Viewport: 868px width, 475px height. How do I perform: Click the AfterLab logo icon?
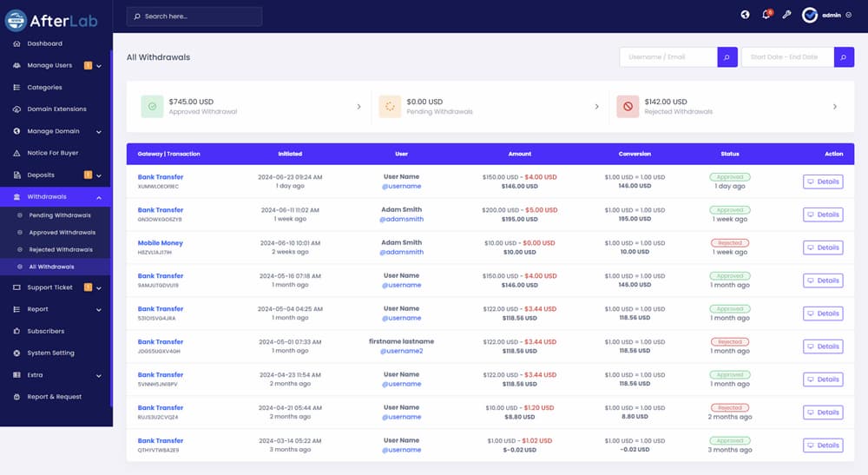tap(16, 21)
